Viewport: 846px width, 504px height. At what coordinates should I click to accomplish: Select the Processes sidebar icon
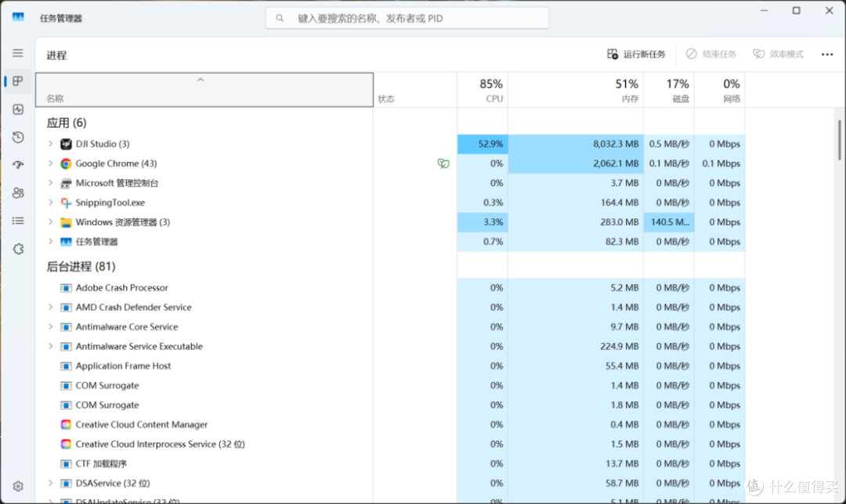pyautogui.click(x=18, y=81)
